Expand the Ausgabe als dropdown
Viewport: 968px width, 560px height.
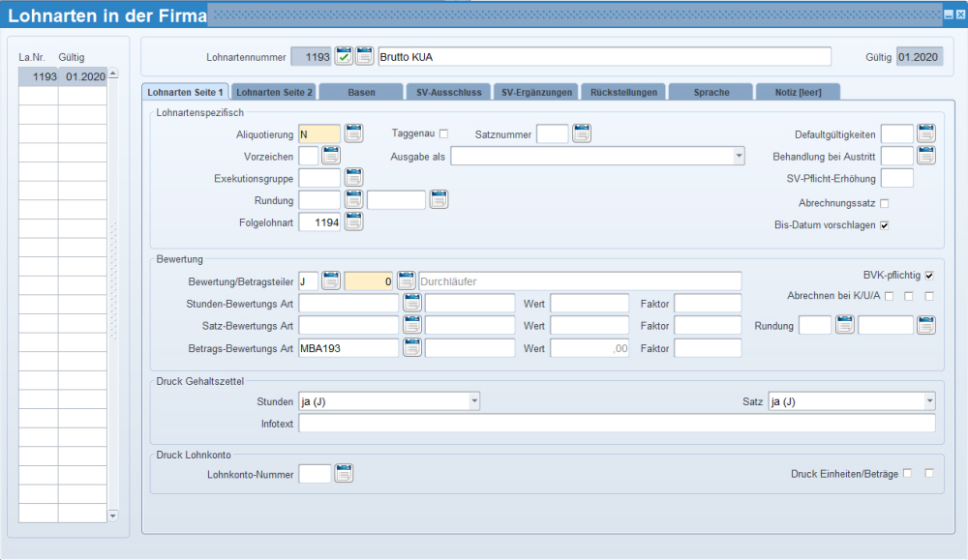click(739, 156)
